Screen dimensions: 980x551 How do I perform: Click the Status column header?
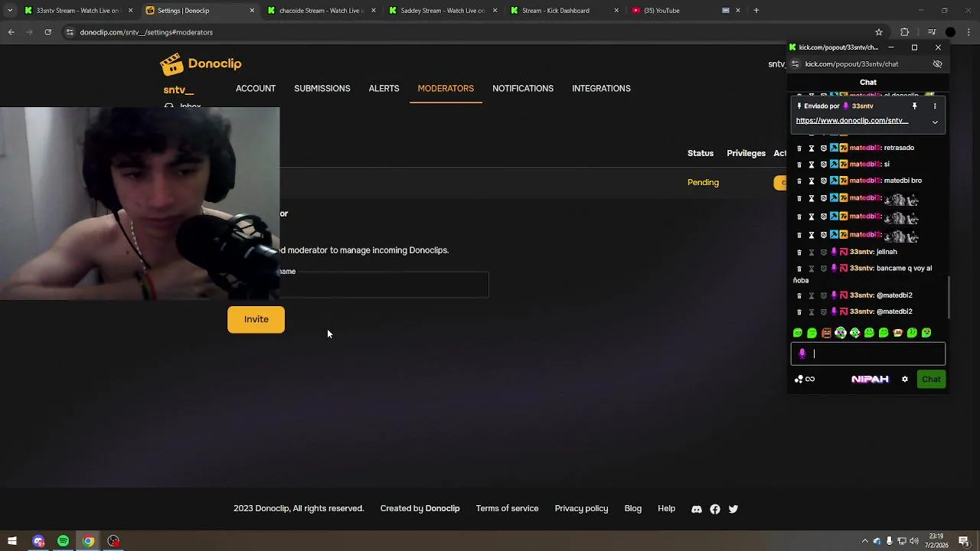click(700, 154)
